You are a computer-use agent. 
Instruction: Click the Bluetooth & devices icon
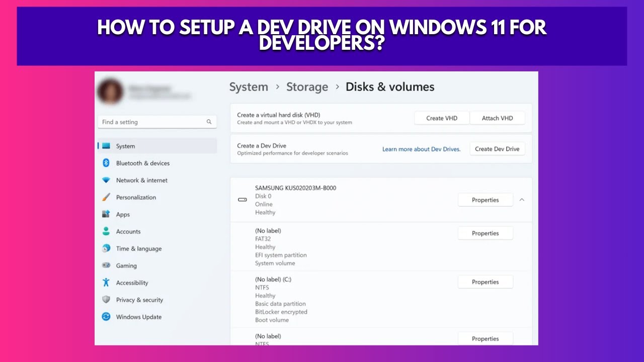coord(106,163)
